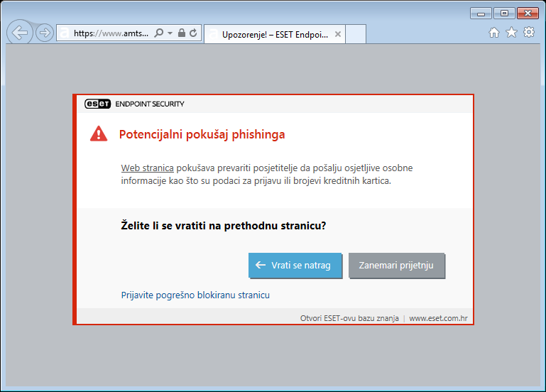The image size is (546, 392).
Task: Visit the www.eset.com.hr link
Action: pos(438,318)
